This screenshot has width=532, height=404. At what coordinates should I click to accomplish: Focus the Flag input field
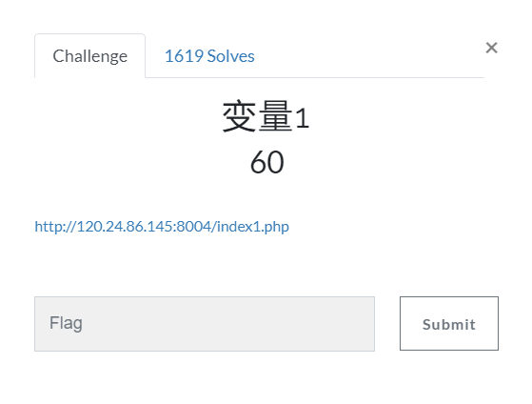[205, 324]
